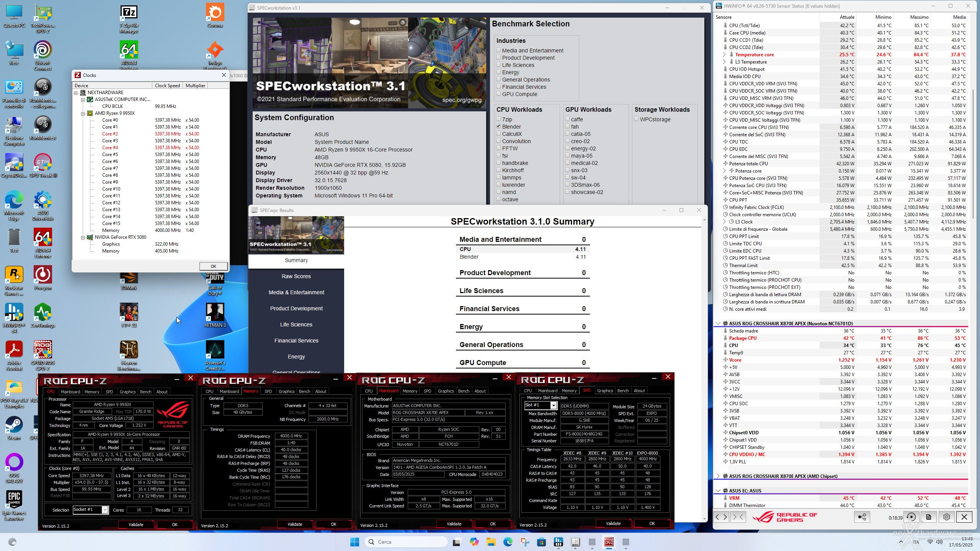The image size is (980, 551).
Task: Check Media and Entertainment industry checkbox
Action: pos(498,50)
